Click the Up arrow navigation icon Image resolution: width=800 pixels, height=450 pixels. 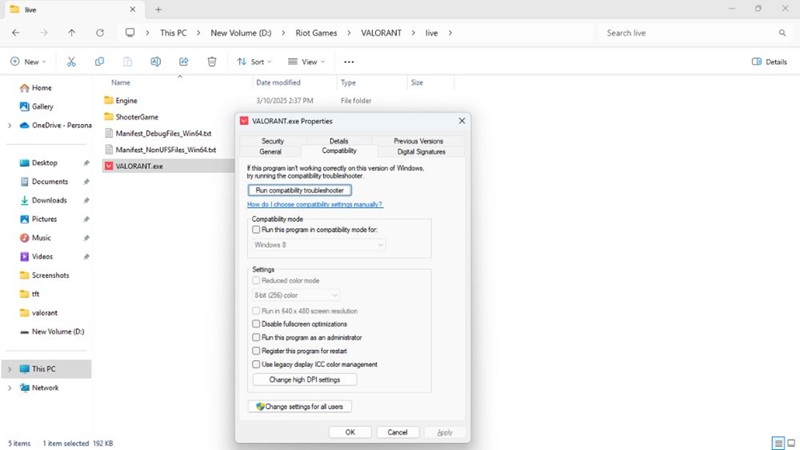click(x=71, y=33)
